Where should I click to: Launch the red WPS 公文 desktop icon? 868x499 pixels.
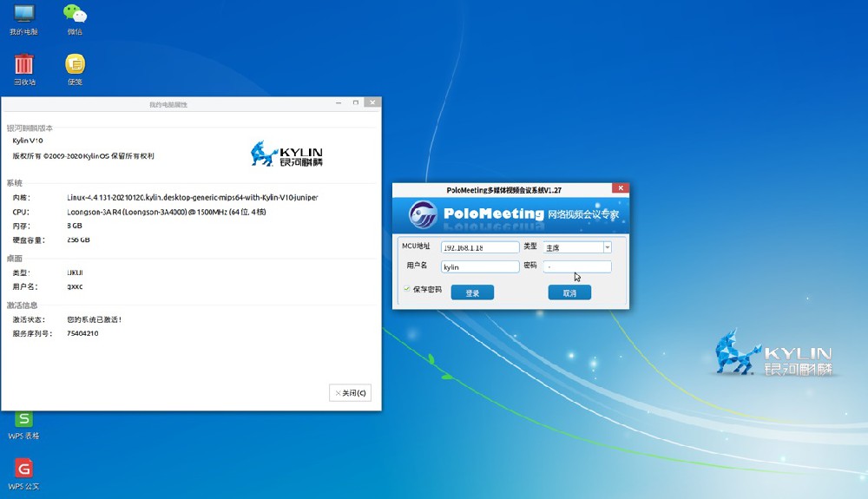click(x=23, y=469)
